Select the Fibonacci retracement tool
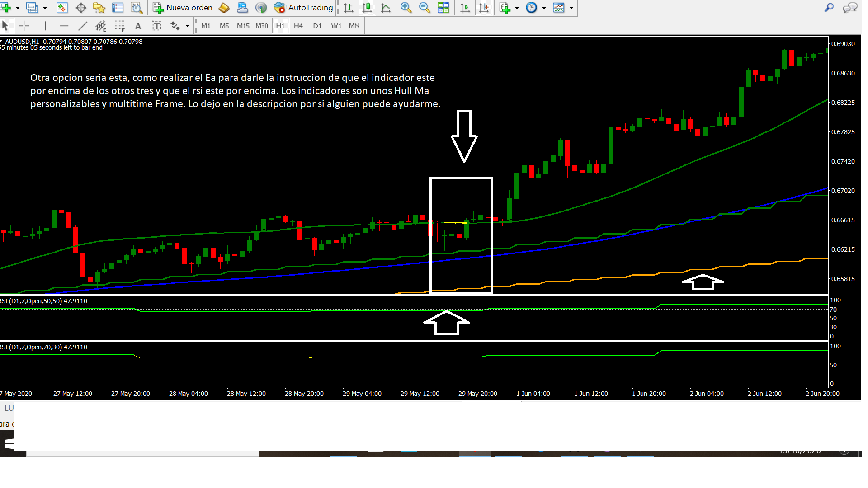 click(119, 26)
